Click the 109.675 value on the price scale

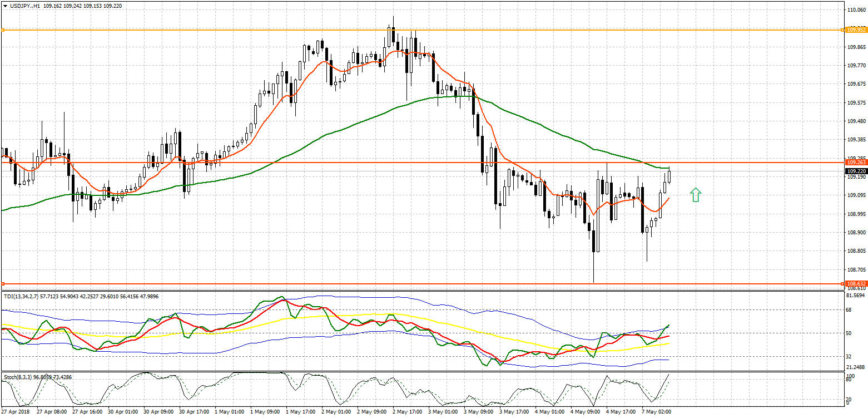pos(856,84)
